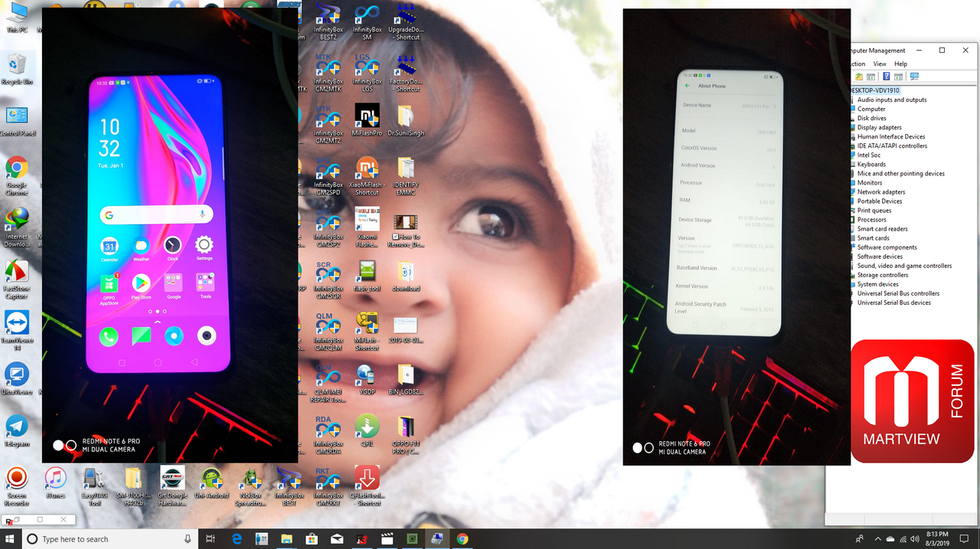Open the InfinityBox CM2SCR shortcut
This screenshot has width=980, height=549.
[328, 280]
